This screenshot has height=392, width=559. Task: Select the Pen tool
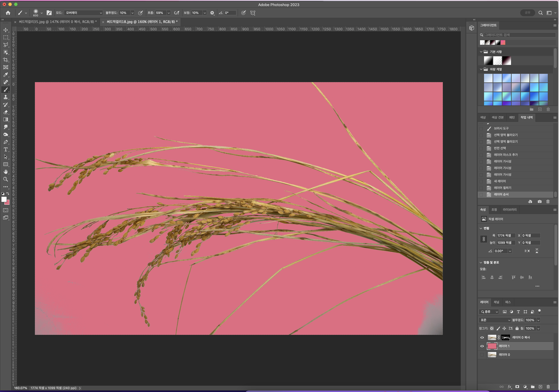click(6, 142)
